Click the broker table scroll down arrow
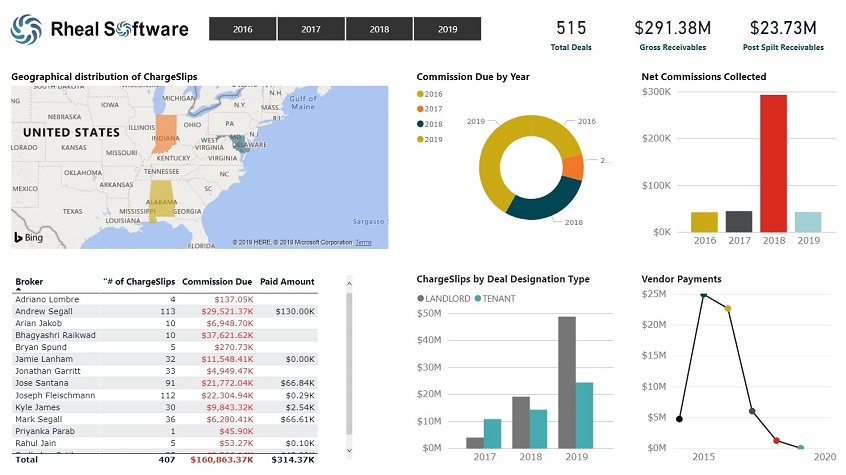Viewport: 846px width, 475px height. click(349, 451)
